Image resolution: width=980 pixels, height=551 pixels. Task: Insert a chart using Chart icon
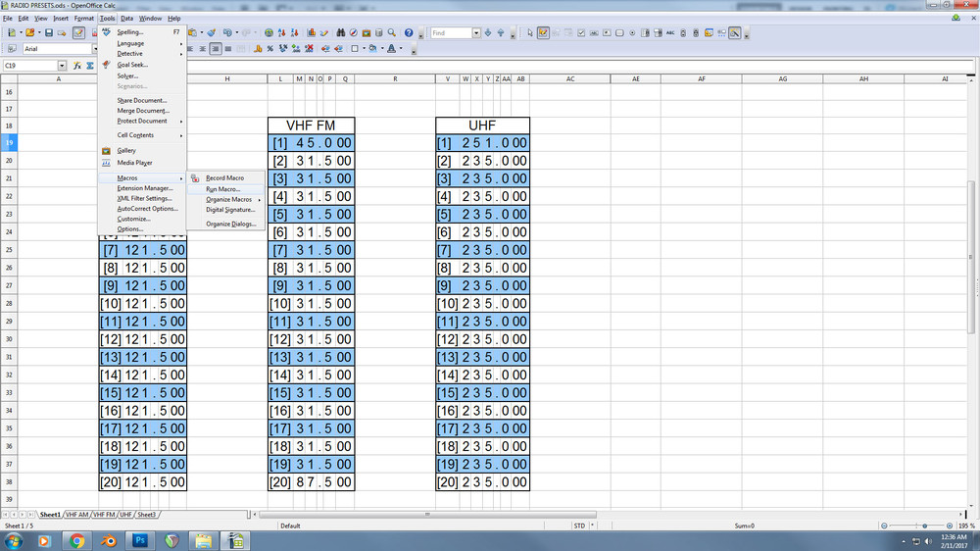[x=312, y=32]
